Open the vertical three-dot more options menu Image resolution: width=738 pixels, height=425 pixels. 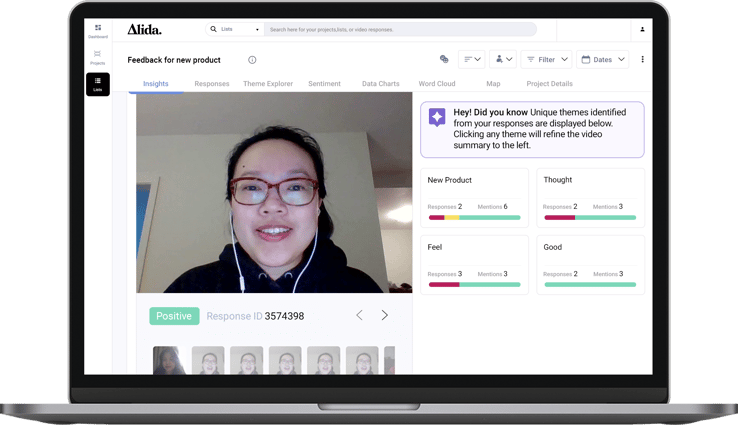pos(642,60)
